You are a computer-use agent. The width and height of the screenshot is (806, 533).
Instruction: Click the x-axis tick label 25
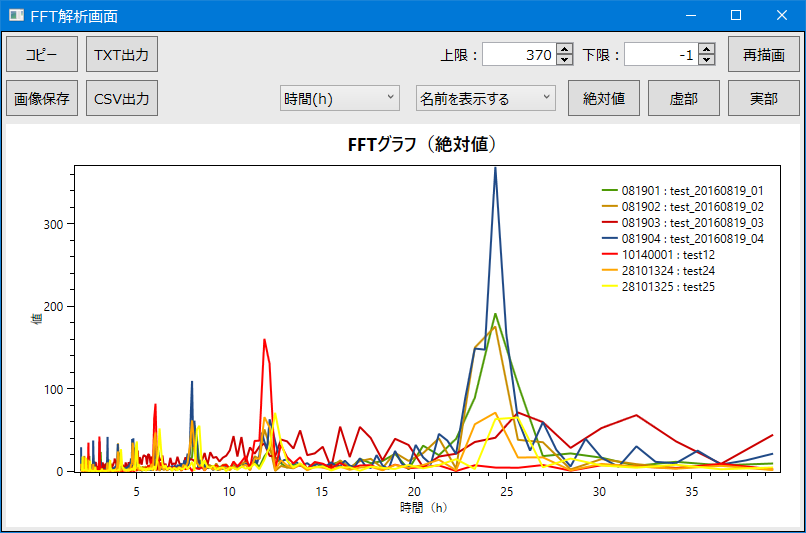pos(506,492)
